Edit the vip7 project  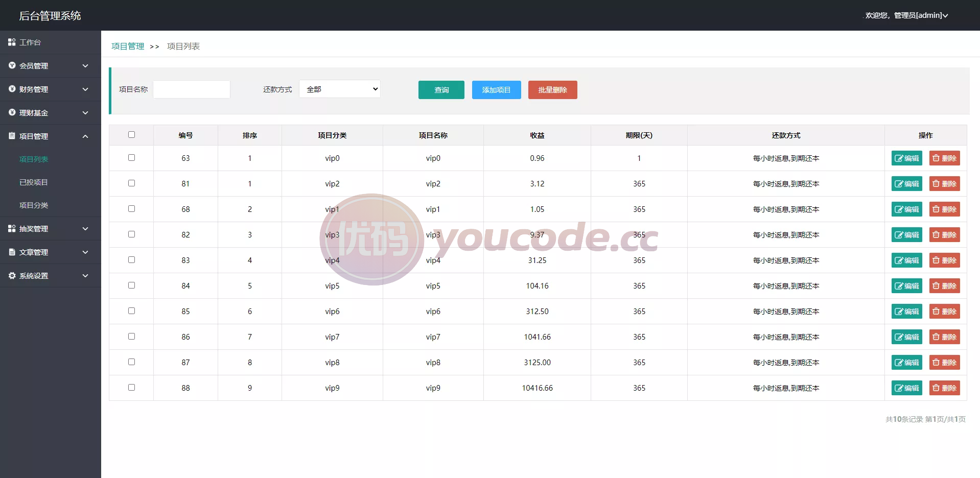pos(906,337)
